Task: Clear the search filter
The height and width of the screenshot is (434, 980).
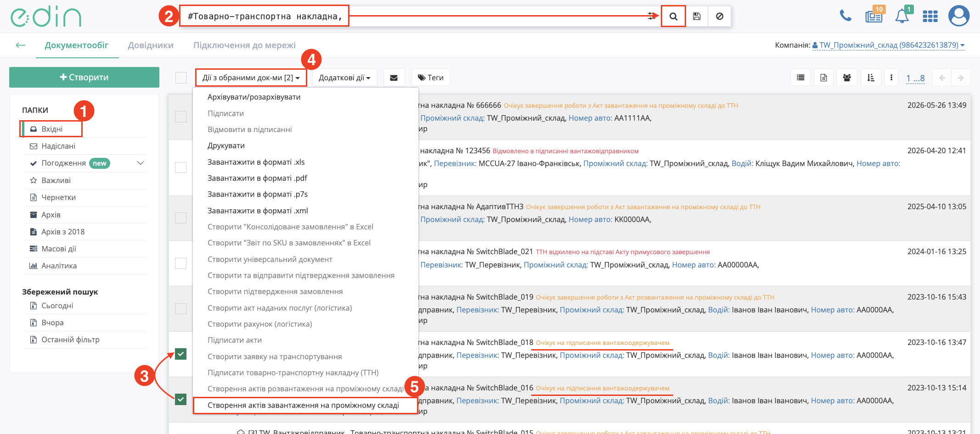Action: point(720,16)
